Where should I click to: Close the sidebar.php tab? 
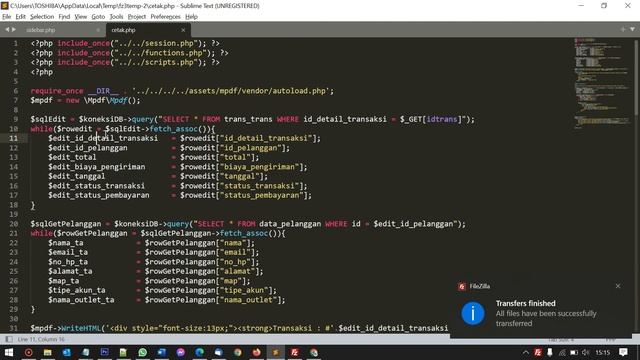click(98, 30)
